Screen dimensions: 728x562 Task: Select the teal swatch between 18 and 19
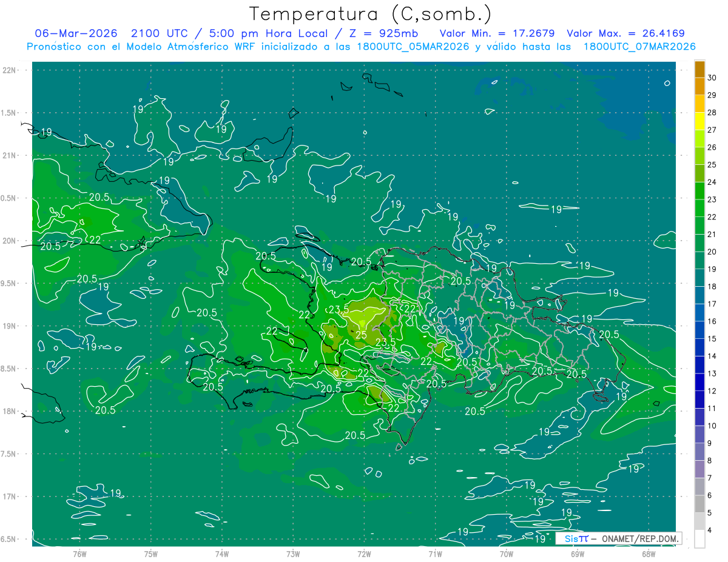[699, 278]
